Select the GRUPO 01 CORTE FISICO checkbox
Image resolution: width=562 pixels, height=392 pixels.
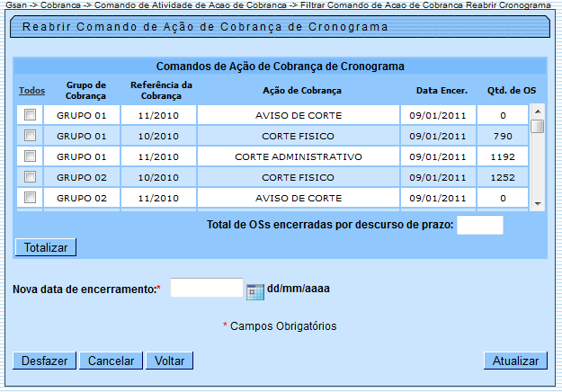pos(30,136)
